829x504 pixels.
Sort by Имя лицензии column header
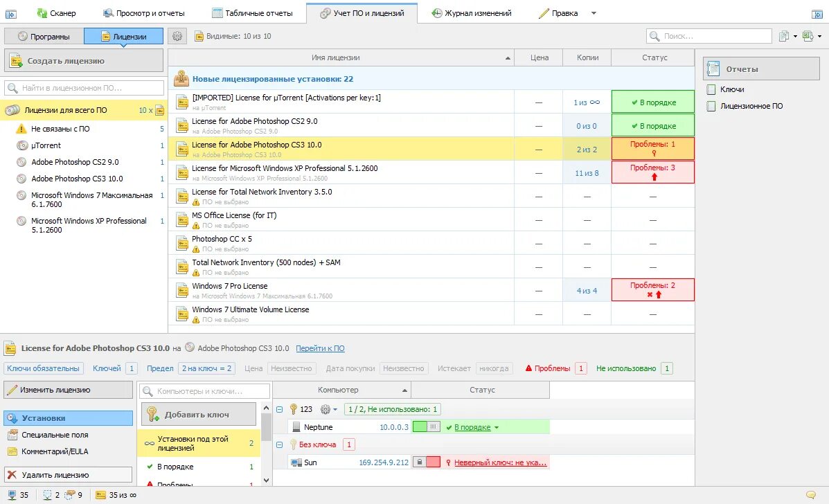click(x=341, y=57)
